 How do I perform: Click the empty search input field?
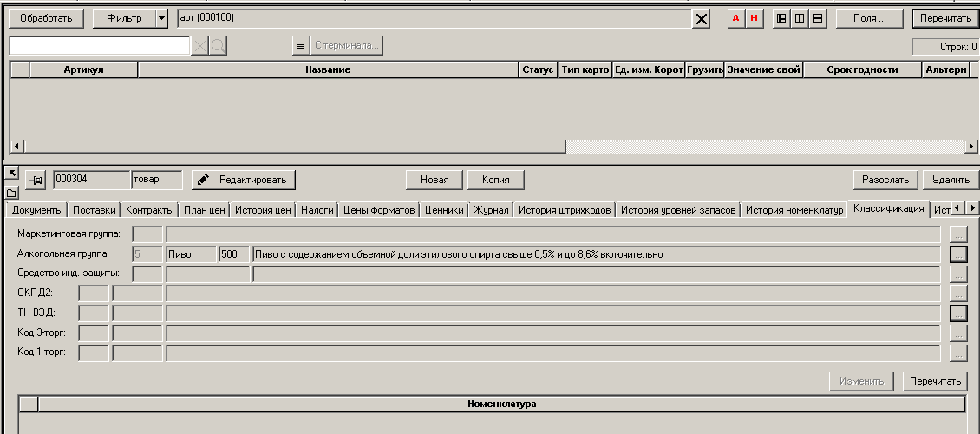(x=99, y=45)
